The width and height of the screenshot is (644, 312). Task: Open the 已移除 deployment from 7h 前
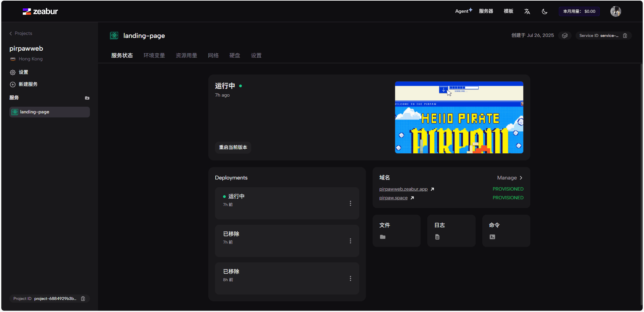tap(287, 241)
